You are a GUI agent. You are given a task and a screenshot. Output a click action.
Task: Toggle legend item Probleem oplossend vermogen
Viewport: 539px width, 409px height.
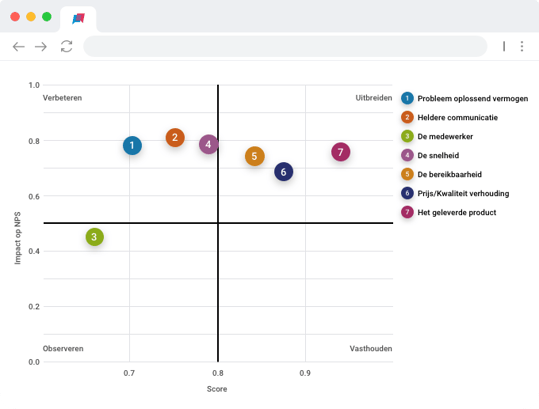tap(465, 98)
